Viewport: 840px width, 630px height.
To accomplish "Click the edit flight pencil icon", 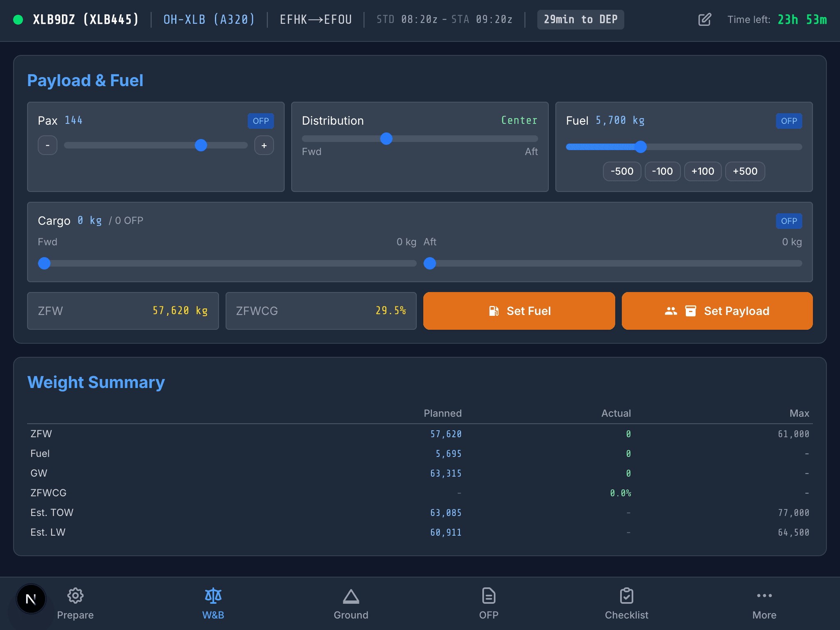I will click(704, 19).
